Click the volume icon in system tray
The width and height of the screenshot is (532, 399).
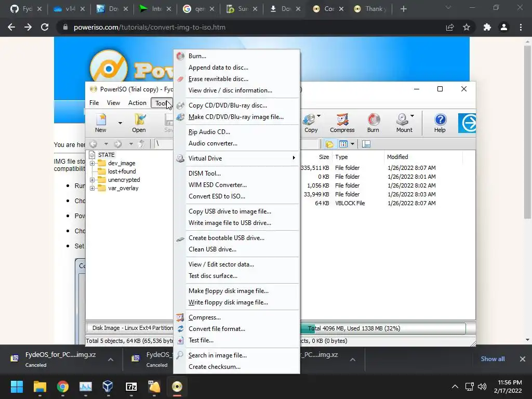[482, 387]
